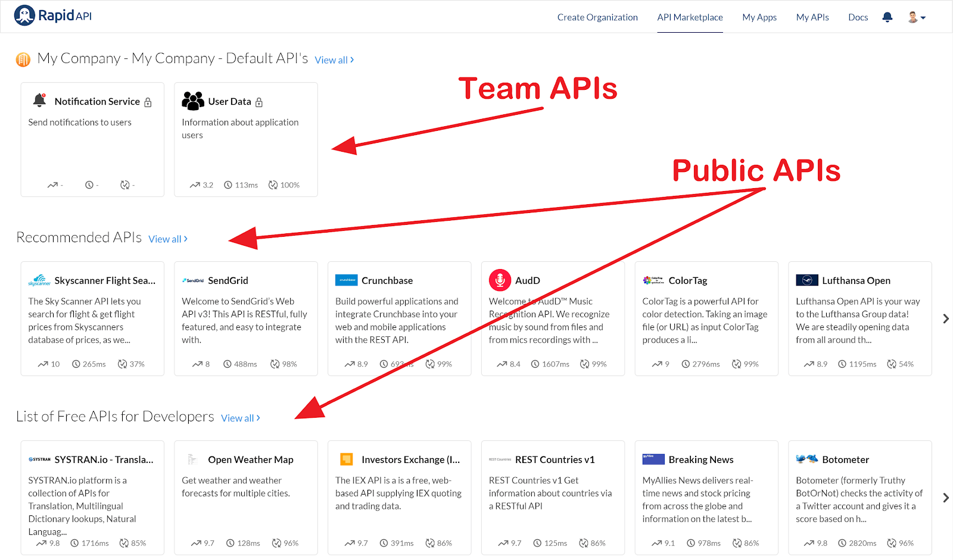953x560 pixels.
Task: Open the Open Weather Map card title
Action: click(x=251, y=460)
